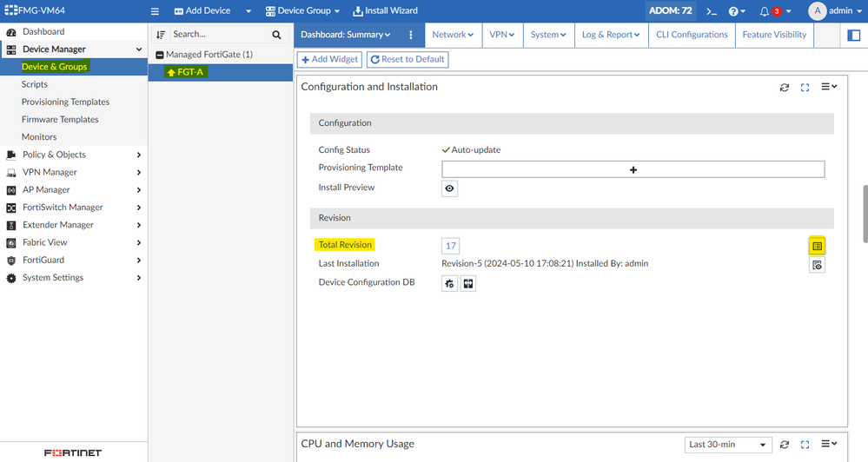Screen dimensions: 868x462
Task: Maximize the Configuration and Installation widget
Action: (x=805, y=88)
